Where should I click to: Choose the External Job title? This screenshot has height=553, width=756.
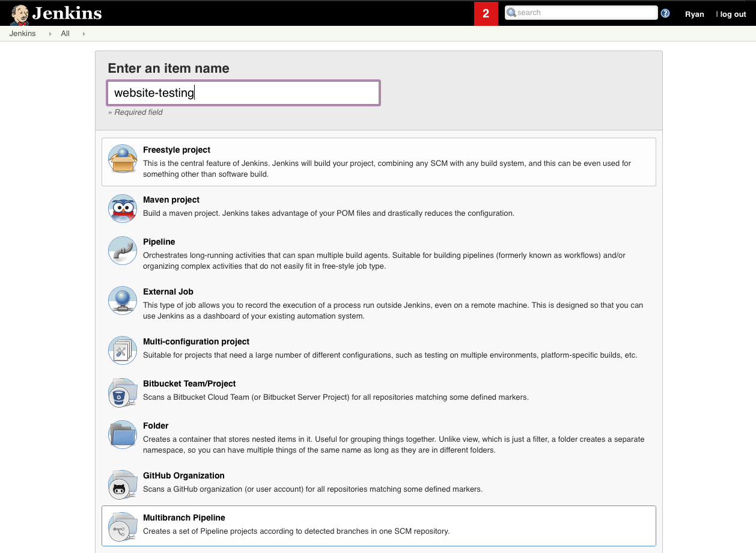pos(168,292)
